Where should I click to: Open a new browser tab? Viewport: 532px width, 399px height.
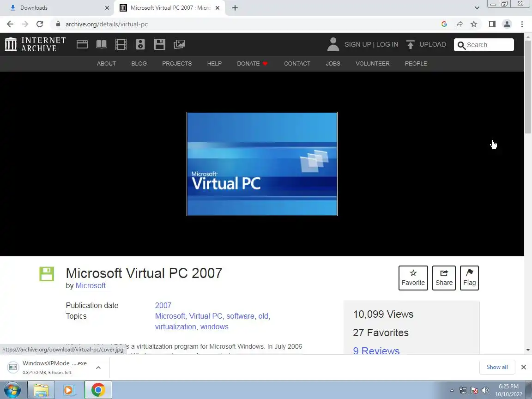click(235, 8)
